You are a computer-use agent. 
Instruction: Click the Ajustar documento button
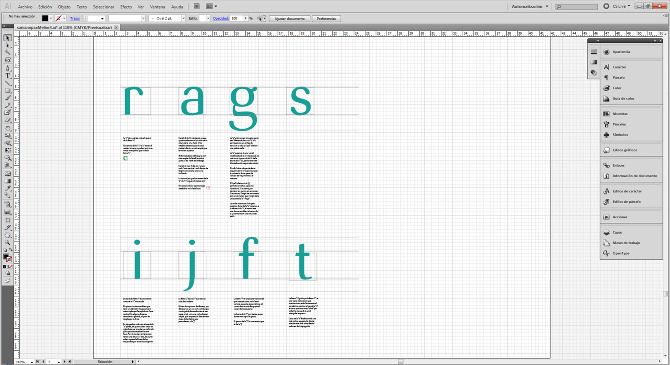point(290,19)
